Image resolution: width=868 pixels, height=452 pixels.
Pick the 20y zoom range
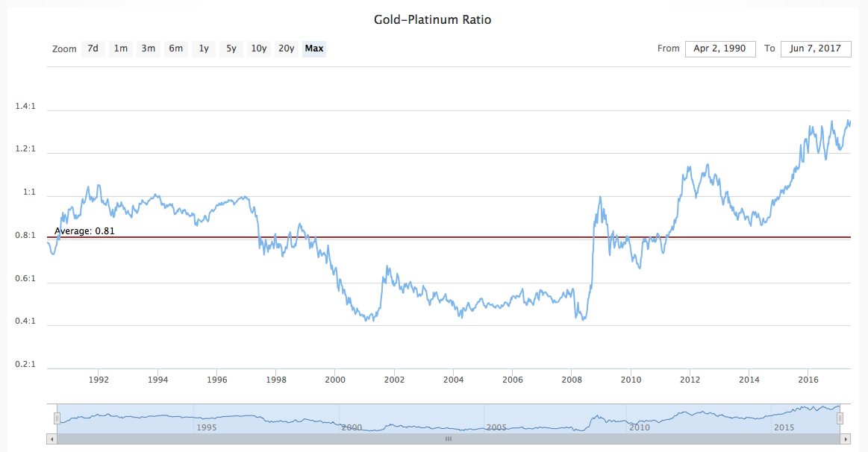point(287,48)
